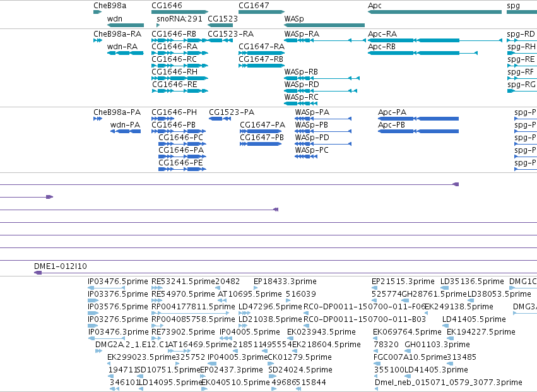Image resolution: width=537 pixels, height=392 pixels.
Task: Click the FGC007A10.5prime EST label
Action: coord(410,357)
